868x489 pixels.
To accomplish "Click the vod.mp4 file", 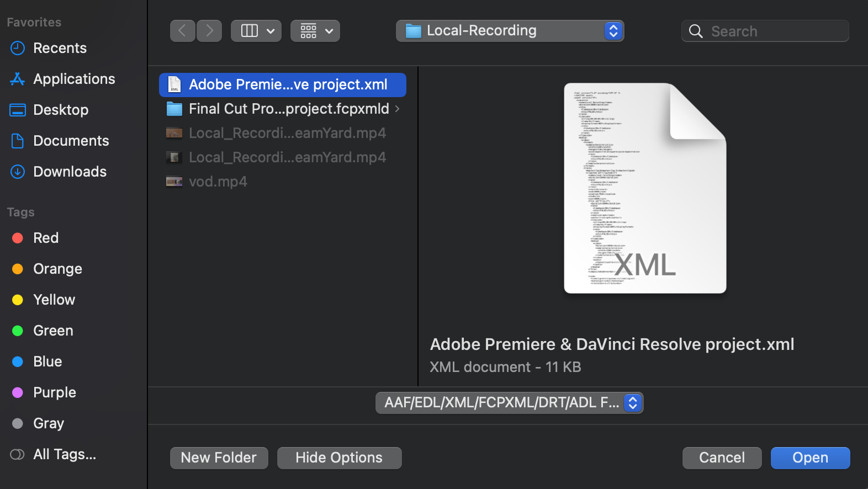I will tap(283, 182).
